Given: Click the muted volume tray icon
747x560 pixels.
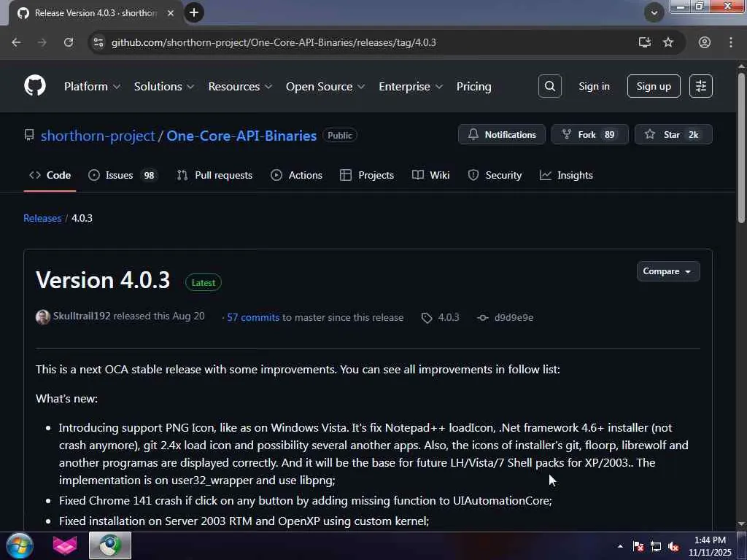Looking at the screenshot, I should point(673,547).
